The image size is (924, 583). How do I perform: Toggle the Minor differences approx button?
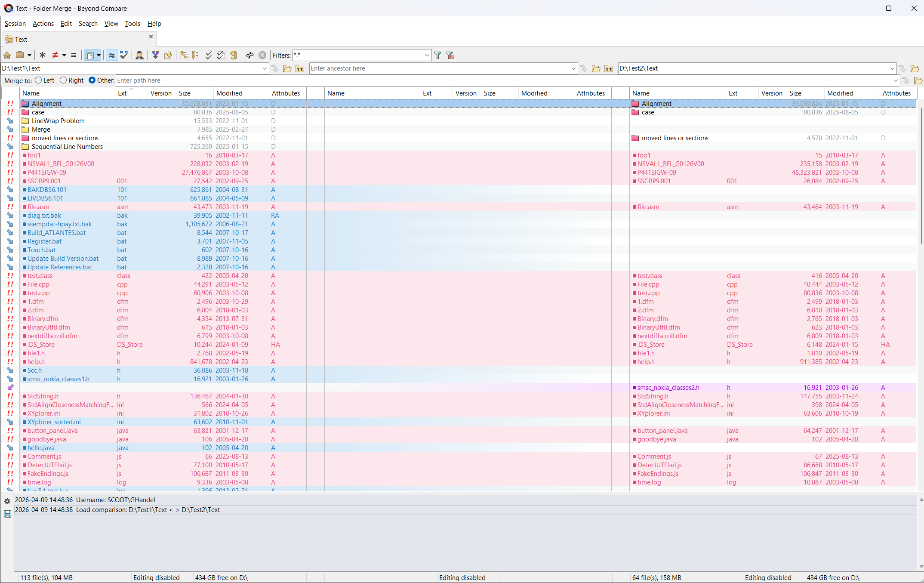point(112,55)
